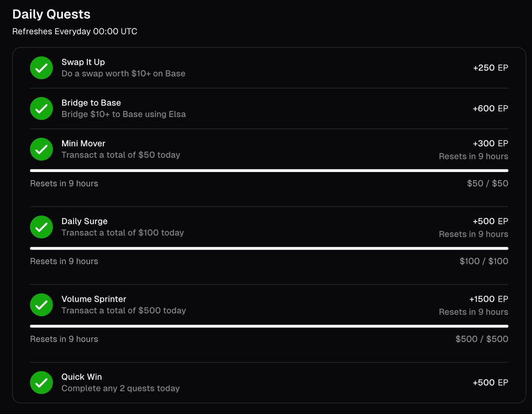The width and height of the screenshot is (532, 414).
Task: Click the $500 / $500 progress amount
Action: coord(482,339)
